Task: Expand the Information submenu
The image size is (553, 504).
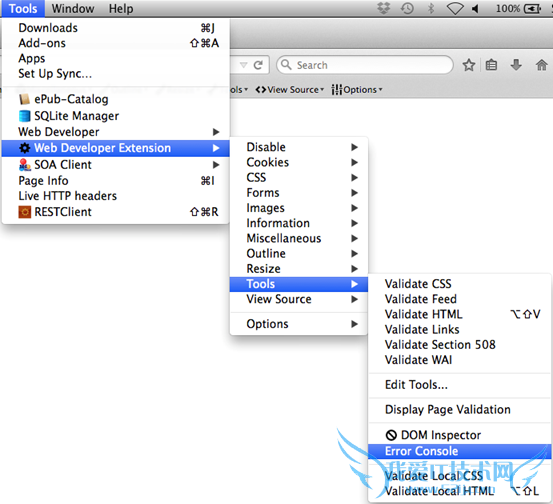Action: [x=299, y=223]
